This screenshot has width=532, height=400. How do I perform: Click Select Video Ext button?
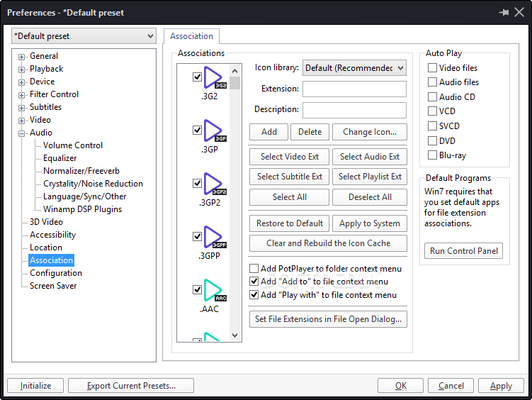[x=290, y=157]
